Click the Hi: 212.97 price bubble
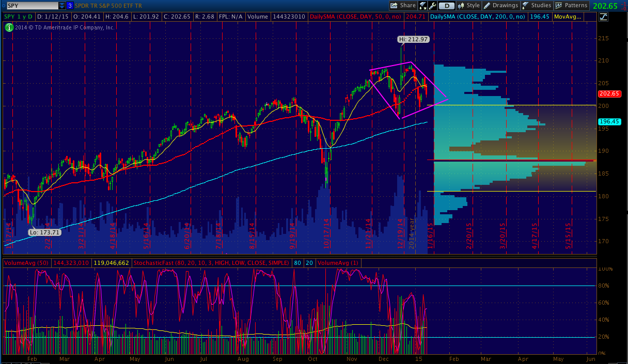The image size is (628, 364). (x=413, y=39)
